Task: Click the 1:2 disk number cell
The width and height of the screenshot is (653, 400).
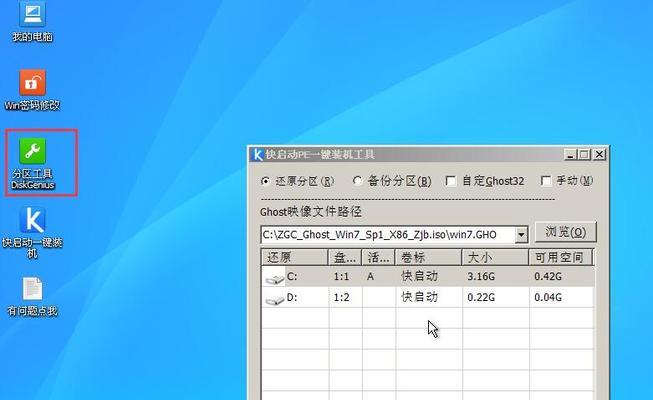Action: tap(341, 298)
